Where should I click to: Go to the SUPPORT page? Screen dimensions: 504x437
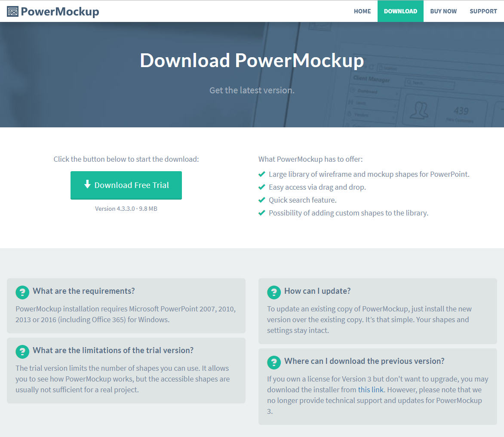click(x=483, y=11)
